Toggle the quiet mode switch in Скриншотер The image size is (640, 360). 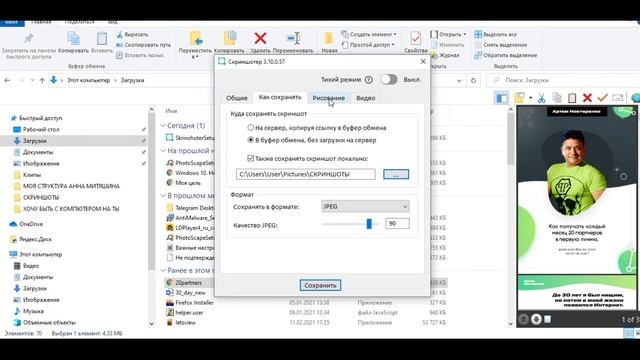[389, 80]
